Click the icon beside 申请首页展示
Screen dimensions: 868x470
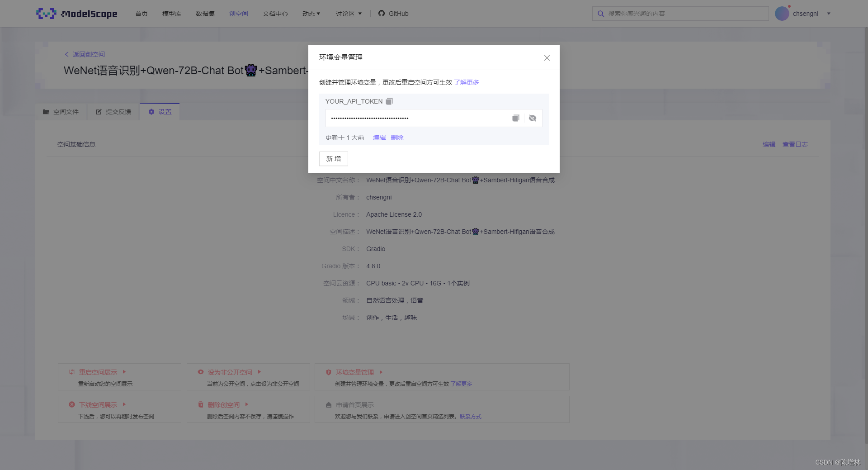point(329,405)
